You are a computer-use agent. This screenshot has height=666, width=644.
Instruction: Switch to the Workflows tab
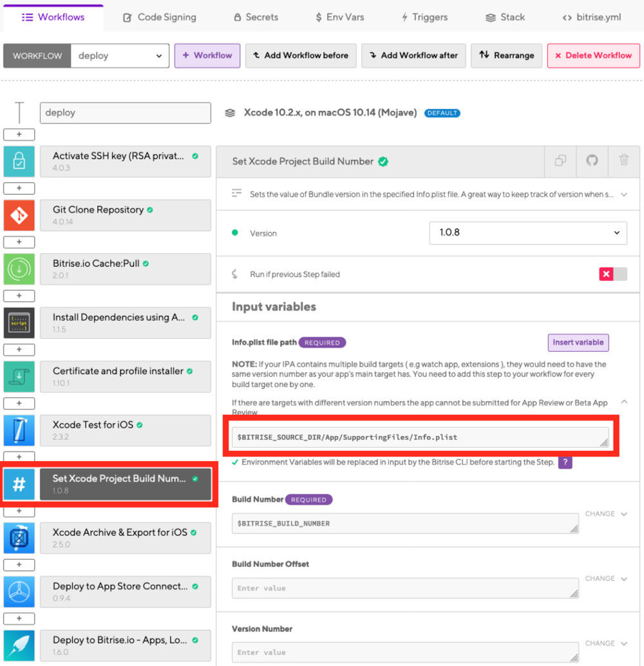pos(53,17)
